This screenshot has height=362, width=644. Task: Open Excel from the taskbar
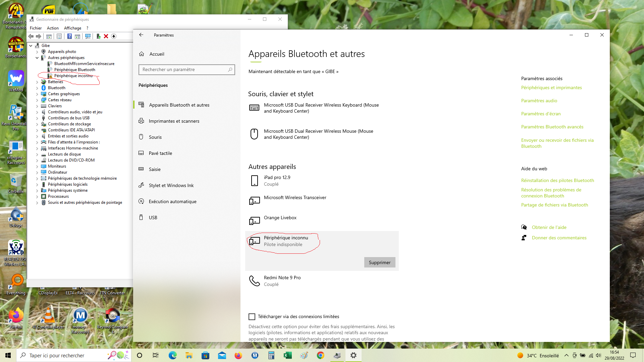(x=288, y=355)
